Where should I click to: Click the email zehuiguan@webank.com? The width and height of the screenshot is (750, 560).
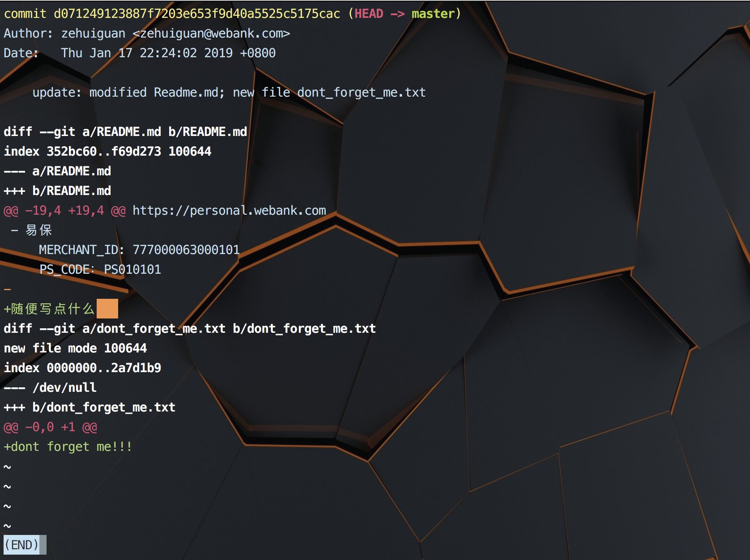point(211,34)
